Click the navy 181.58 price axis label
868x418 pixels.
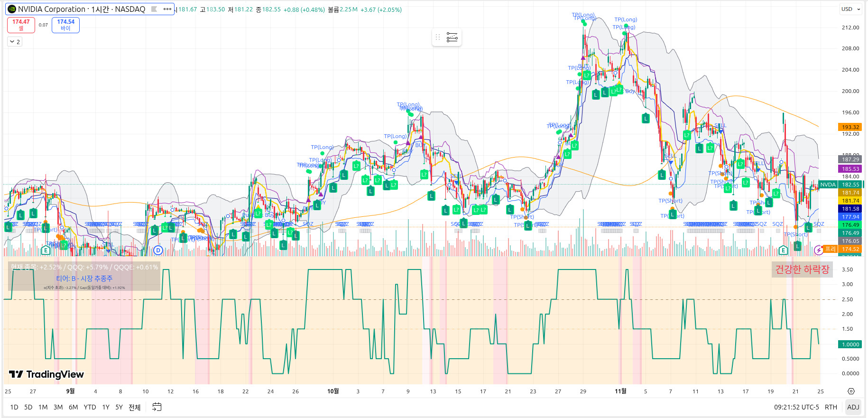click(x=850, y=209)
